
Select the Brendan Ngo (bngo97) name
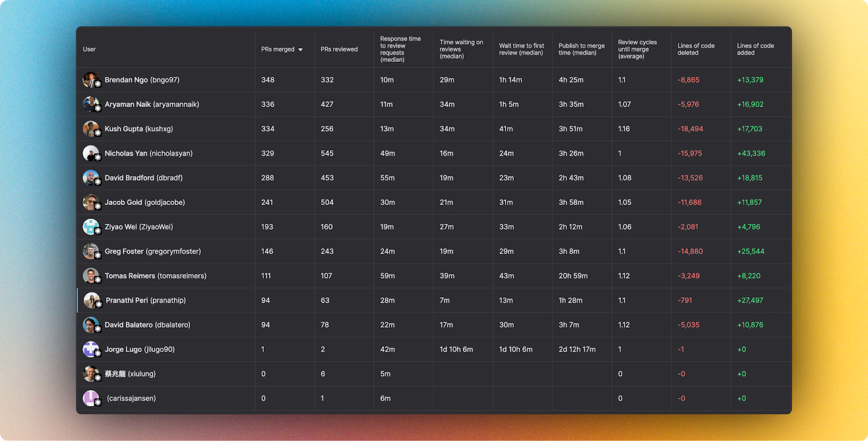coord(142,80)
